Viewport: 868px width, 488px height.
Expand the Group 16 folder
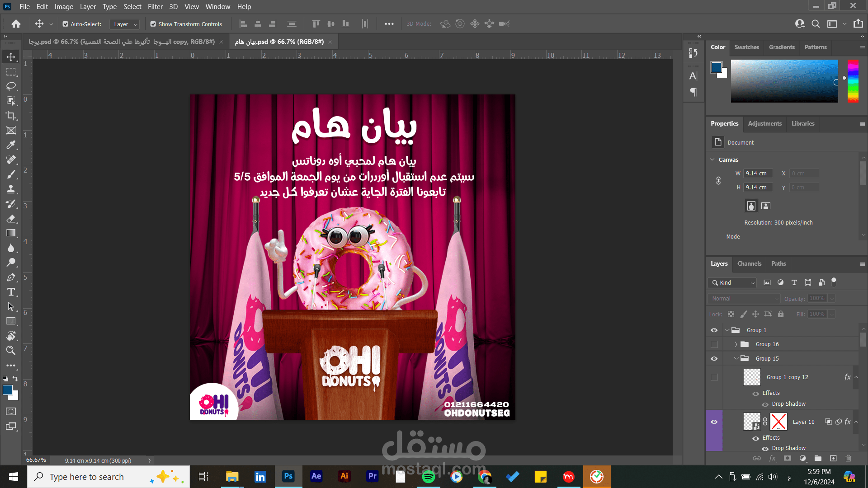(x=736, y=344)
